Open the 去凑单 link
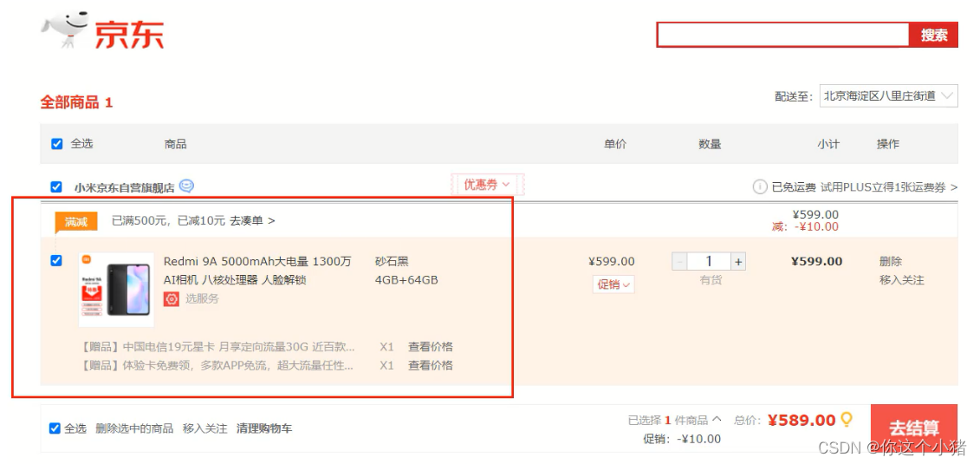Image resolution: width=980 pixels, height=464 pixels. (252, 221)
